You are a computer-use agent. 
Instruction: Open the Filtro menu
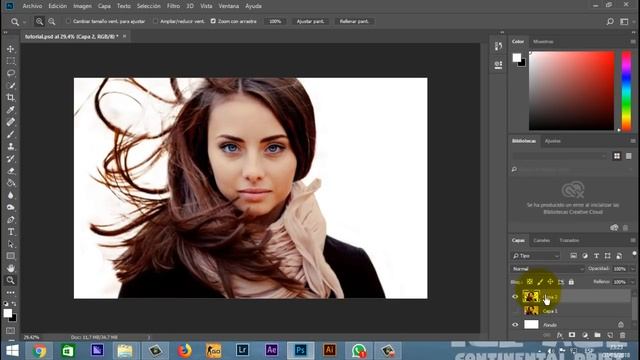point(173,6)
